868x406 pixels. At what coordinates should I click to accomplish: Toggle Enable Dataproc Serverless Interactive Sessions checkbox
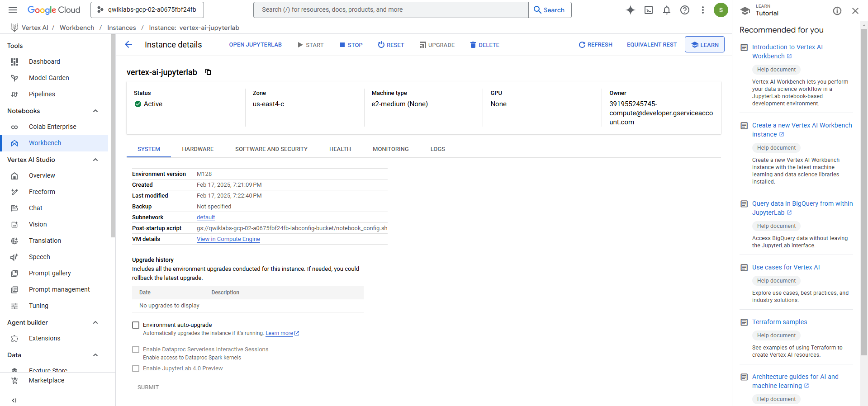click(x=136, y=349)
